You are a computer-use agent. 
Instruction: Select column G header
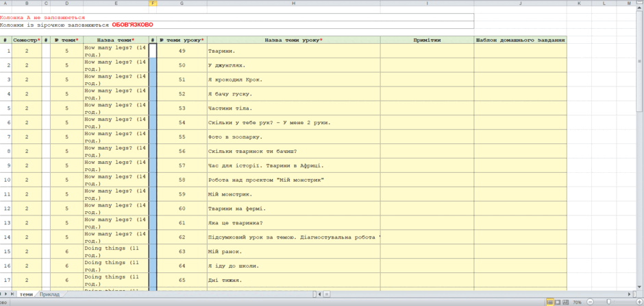[182, 3]
